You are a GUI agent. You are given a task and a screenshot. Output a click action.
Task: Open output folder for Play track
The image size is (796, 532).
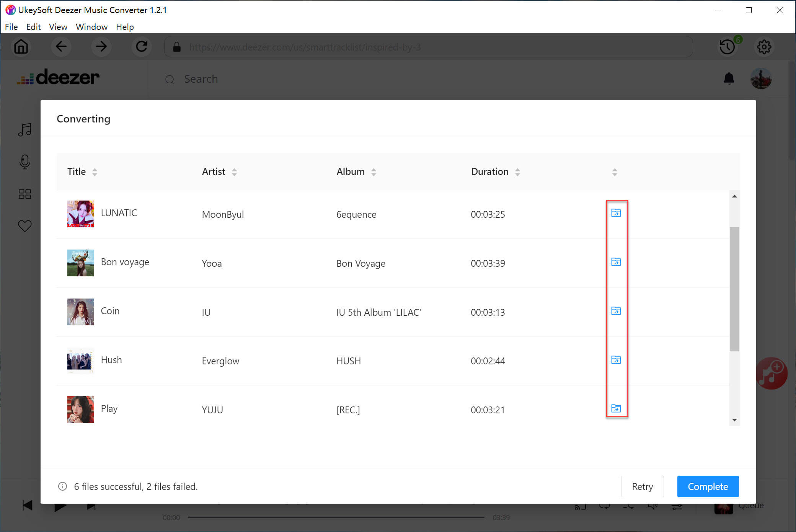(616, 408)
